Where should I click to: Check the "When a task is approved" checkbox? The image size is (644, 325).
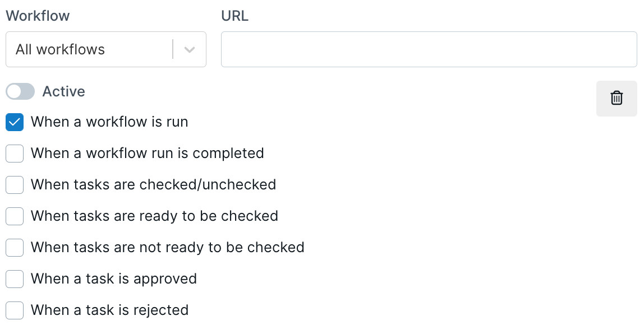tap(15, 279)
